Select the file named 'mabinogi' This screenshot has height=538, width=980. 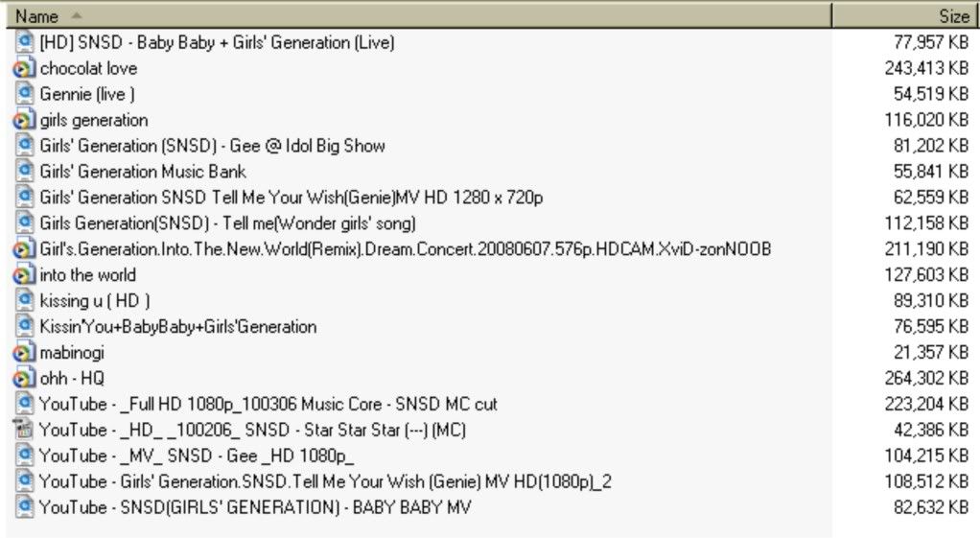point(72,352)
